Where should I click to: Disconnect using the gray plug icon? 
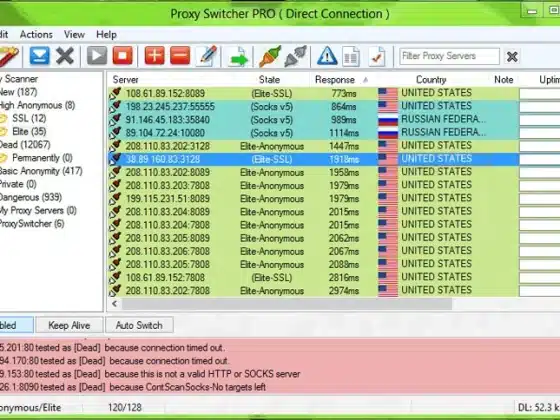coord(296,56)
